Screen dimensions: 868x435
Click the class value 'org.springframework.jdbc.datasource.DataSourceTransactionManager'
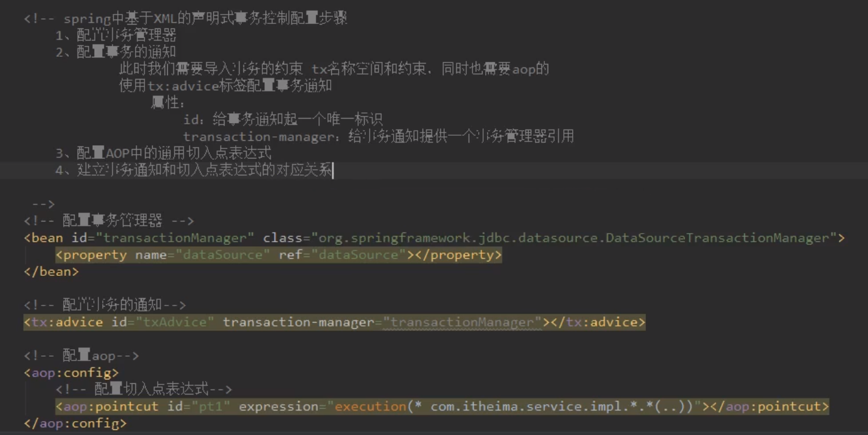573,238
